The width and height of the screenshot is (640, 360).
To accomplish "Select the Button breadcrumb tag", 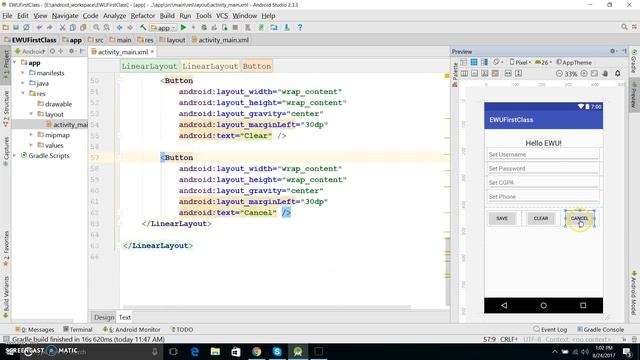I will 257,66.
